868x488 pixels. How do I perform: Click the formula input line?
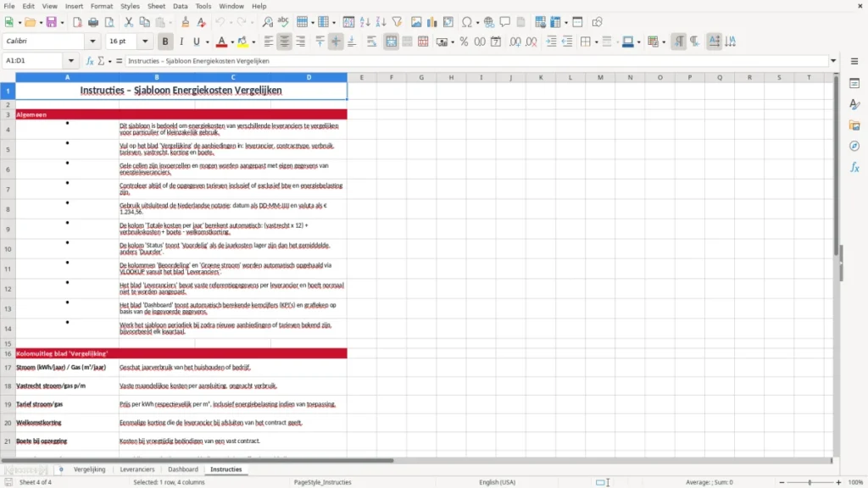point(476,61)
